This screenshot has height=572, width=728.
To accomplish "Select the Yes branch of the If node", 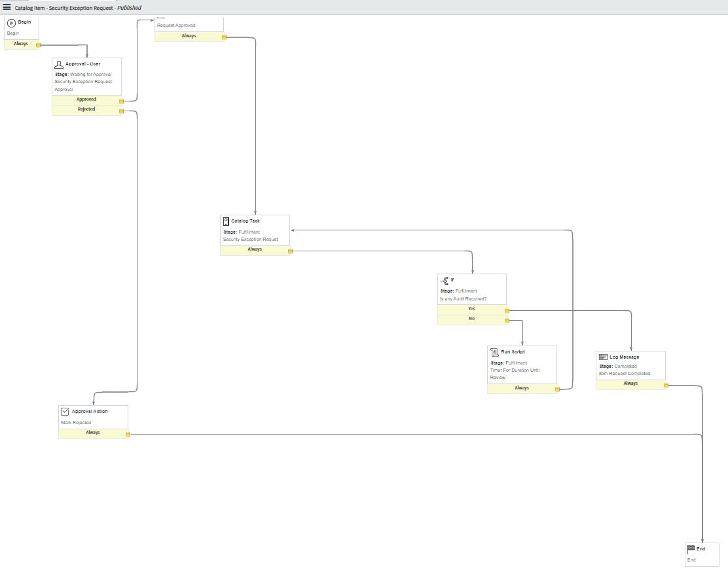I will point(471,308).
